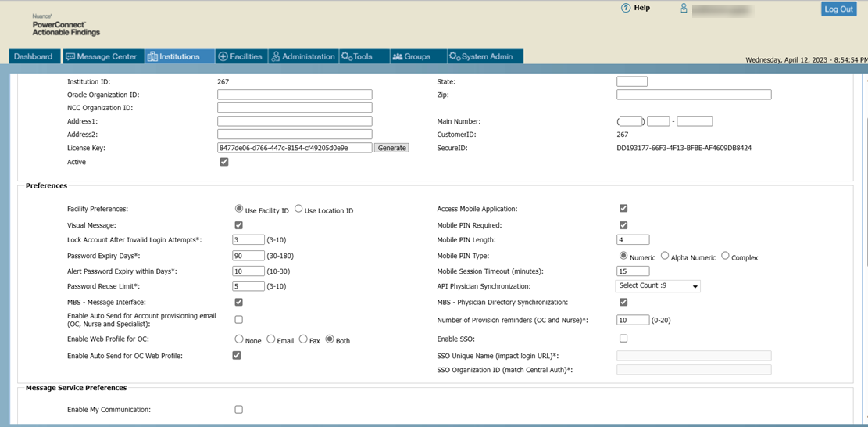Click the Lock Account After Invalid Login Attempts field
This screenshot has width=868, height=427.
[x=248, y=239]
